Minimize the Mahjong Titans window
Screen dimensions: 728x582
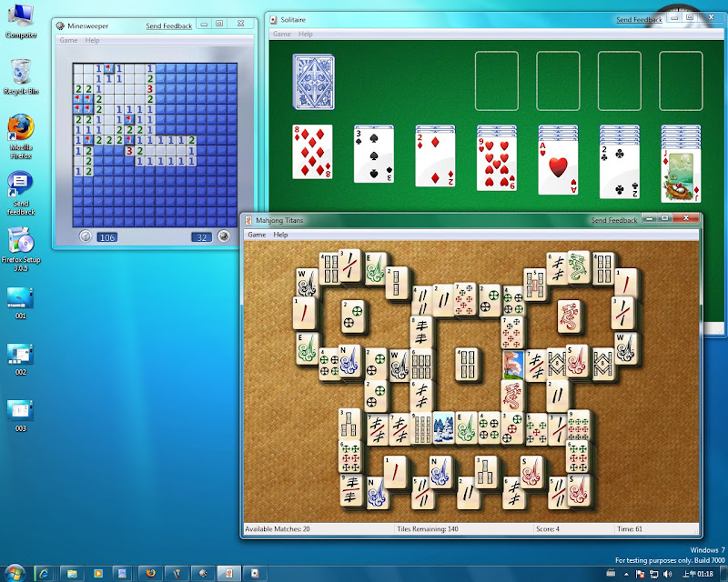pyautogui.click(x=649, y=217)
